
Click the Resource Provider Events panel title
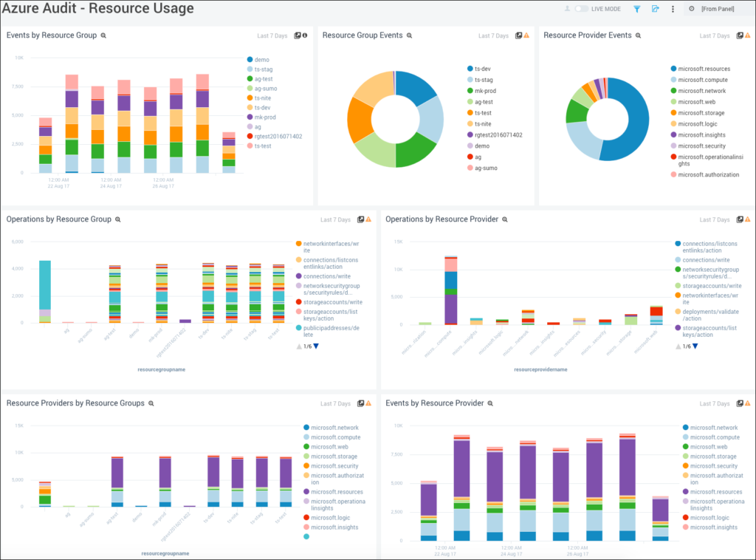(x=587, y=35)
